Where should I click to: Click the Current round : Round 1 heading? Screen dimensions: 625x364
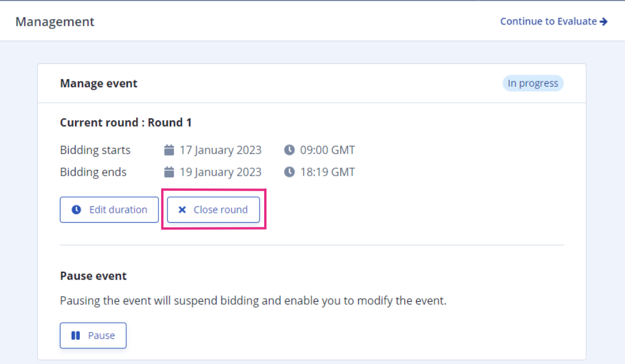coord(126,122)
